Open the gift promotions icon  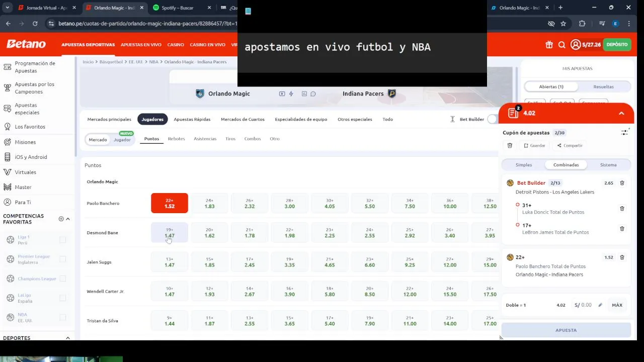click(x=549, y=45)
